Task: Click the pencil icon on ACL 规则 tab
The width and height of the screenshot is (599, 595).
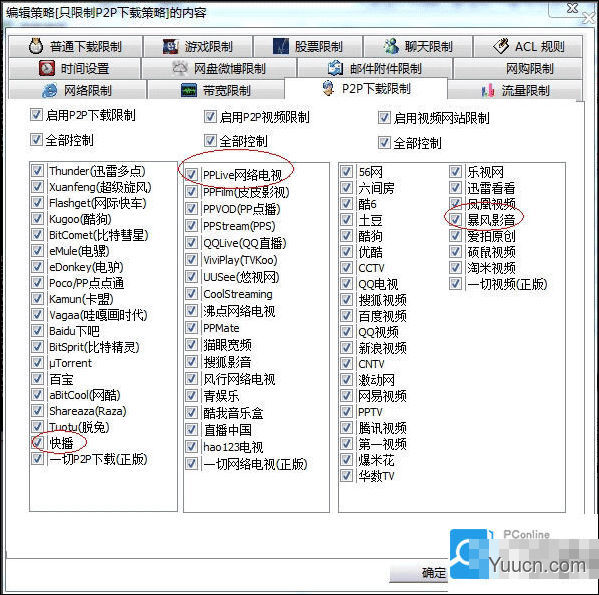Action: [501, 46]
